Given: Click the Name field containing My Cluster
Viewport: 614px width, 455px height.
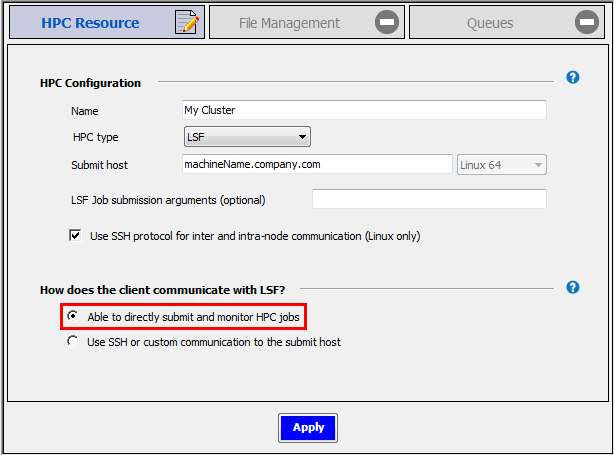Looking at the screenshot, I should click(x=364, y=110).
